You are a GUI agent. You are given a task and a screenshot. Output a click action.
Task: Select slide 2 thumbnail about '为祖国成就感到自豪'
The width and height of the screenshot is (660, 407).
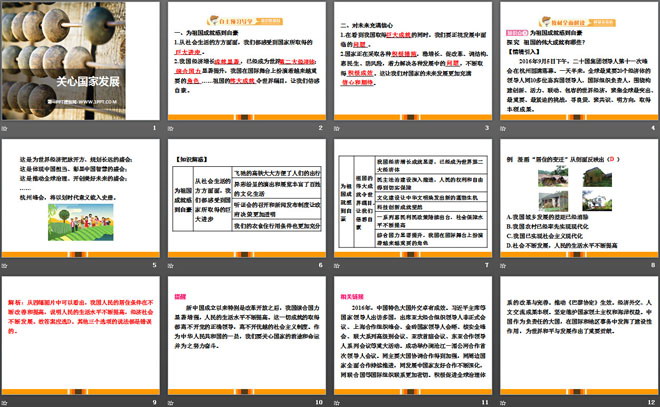click(247, 61)
